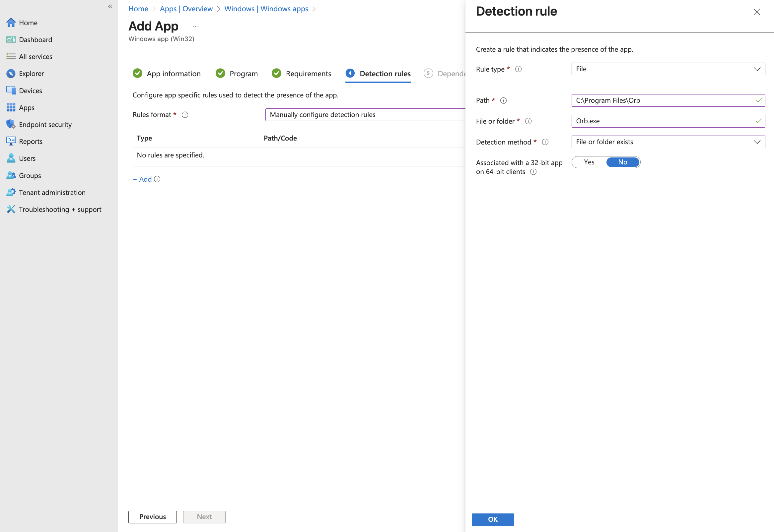Viewport: 774px width, 532px height.
Task: Open the Add App ellipsis menu
Action: [x=195, y=27]
